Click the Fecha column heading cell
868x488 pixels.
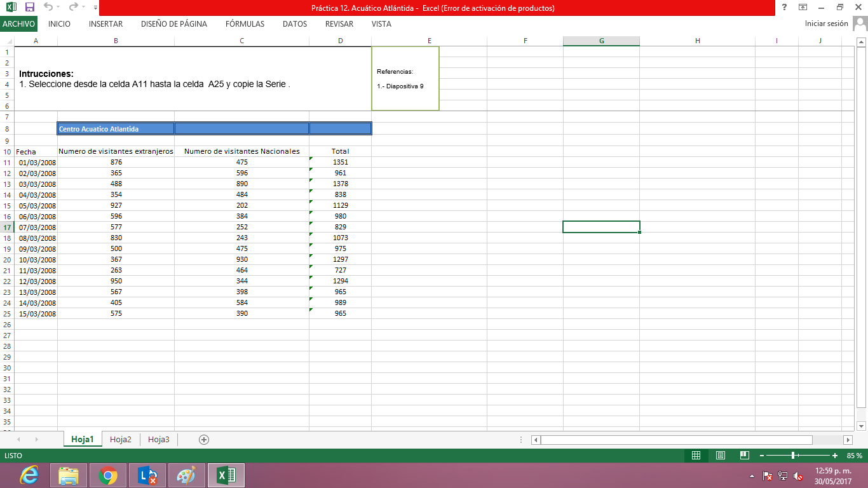point(36,152)
